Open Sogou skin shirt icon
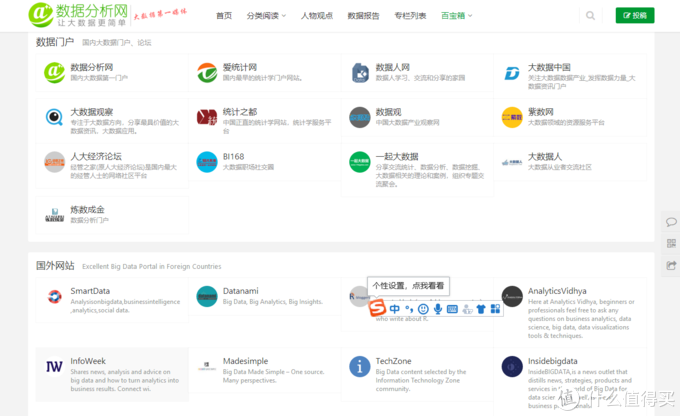The width and height of the screenshot is (680, 416). click(x=480, y=309)
